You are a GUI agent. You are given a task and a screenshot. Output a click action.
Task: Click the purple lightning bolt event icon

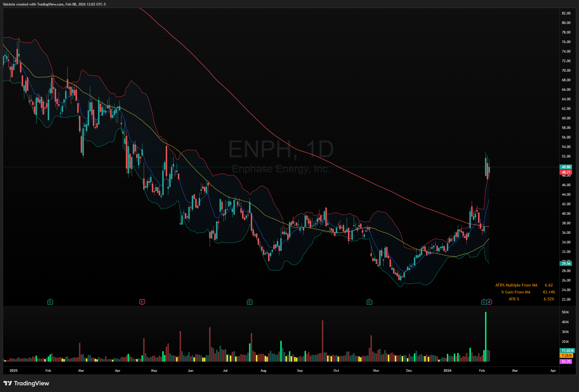pos(489,302)
